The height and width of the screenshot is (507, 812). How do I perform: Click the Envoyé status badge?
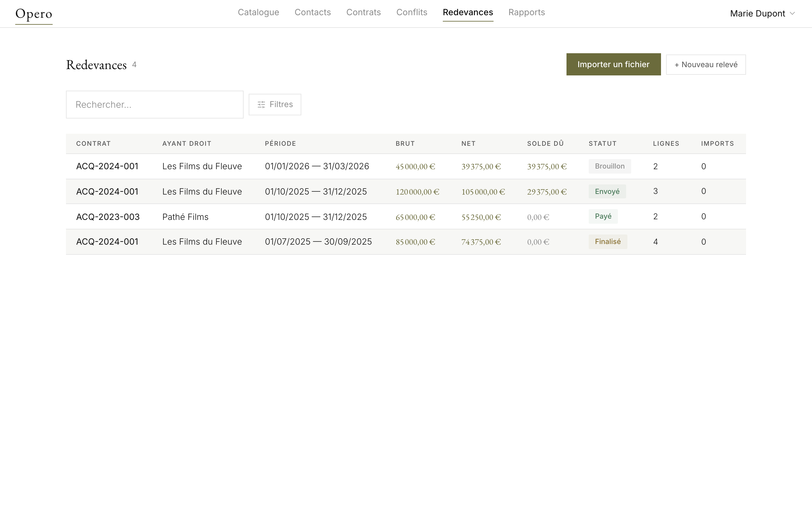pyautogui.click(x=607, y=191)
